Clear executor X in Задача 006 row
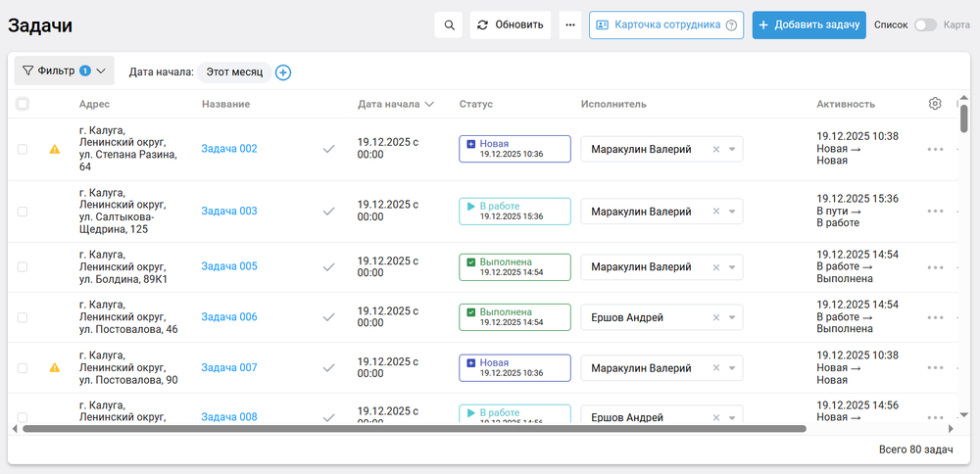 (715, 317)
